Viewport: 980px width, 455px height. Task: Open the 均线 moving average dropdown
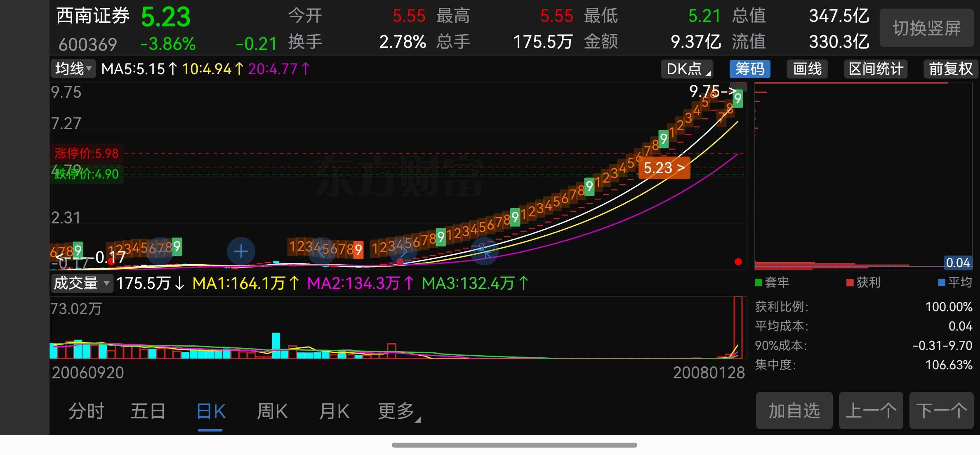click(x=73, y=69)
